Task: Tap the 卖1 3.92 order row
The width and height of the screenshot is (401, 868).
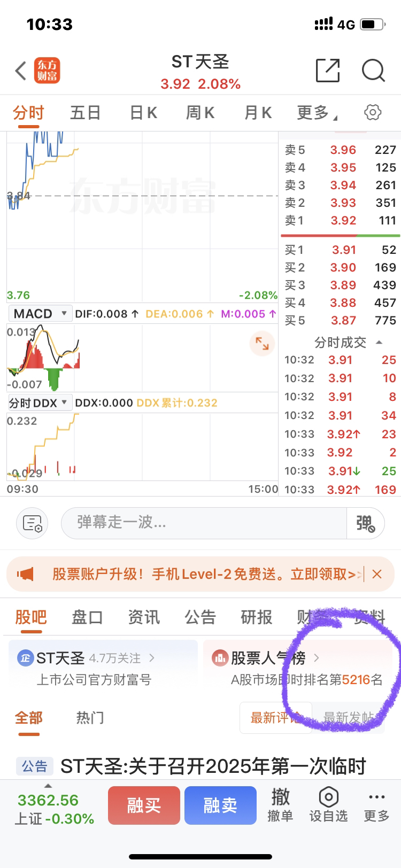Action: coord(340,220)
